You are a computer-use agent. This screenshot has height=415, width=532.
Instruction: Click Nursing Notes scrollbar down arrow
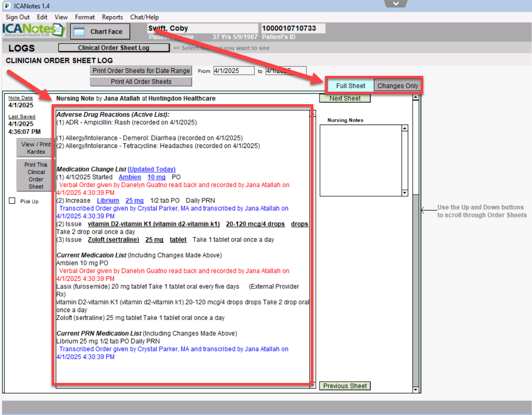coord(405,193)
